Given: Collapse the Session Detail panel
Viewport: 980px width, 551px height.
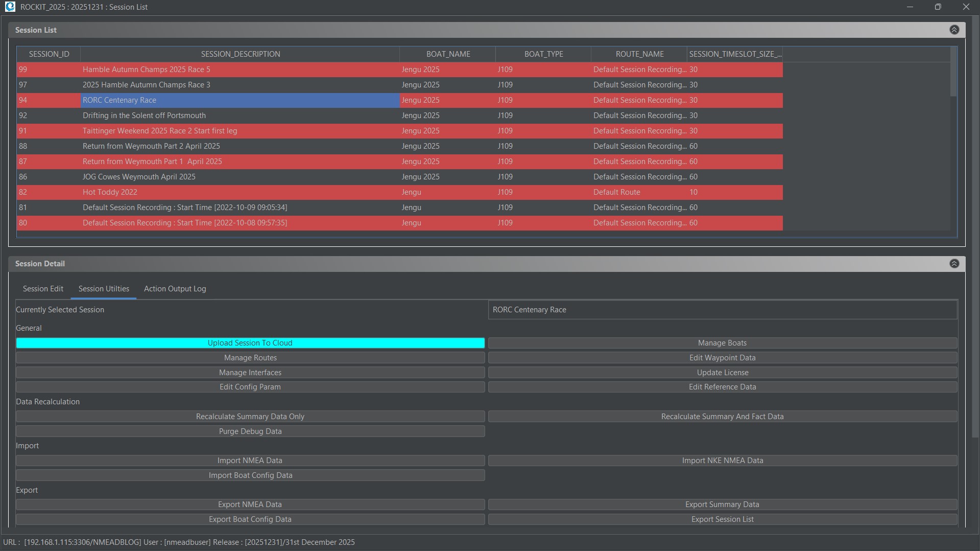Looking at the screenshot, I should coord(954,263).
